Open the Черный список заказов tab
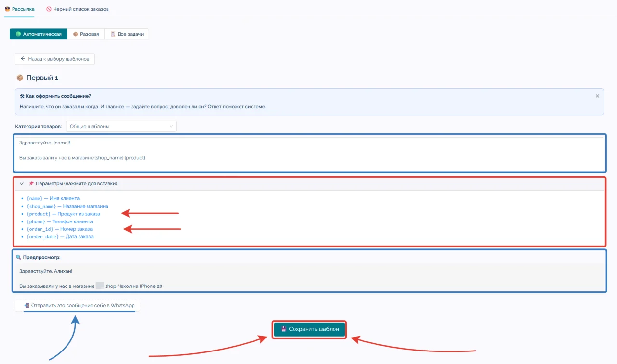 [77, 9]
